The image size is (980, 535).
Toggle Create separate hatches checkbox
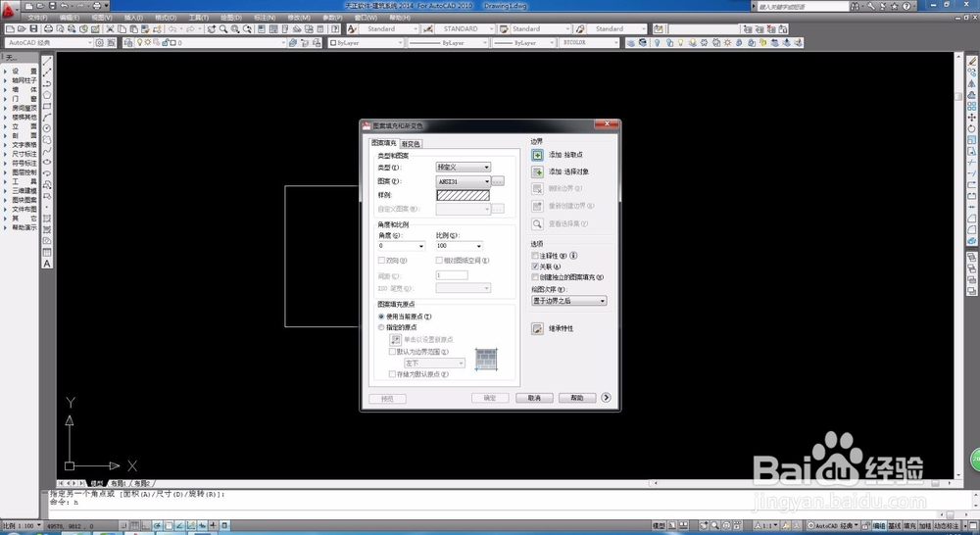535,277
